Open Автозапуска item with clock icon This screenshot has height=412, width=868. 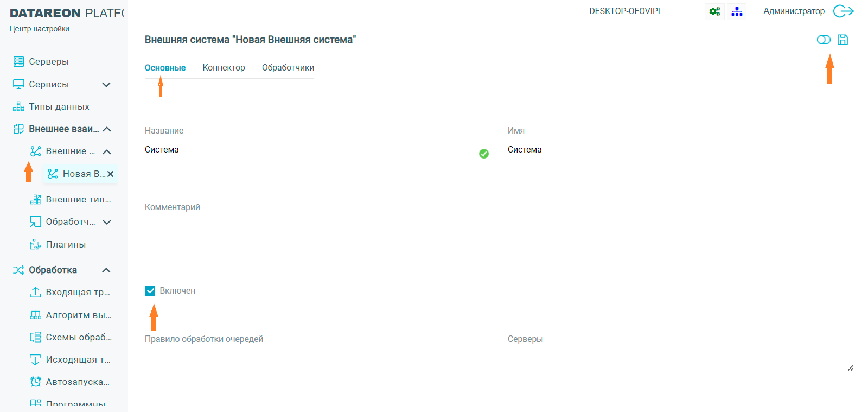click(x=77, y=382)
